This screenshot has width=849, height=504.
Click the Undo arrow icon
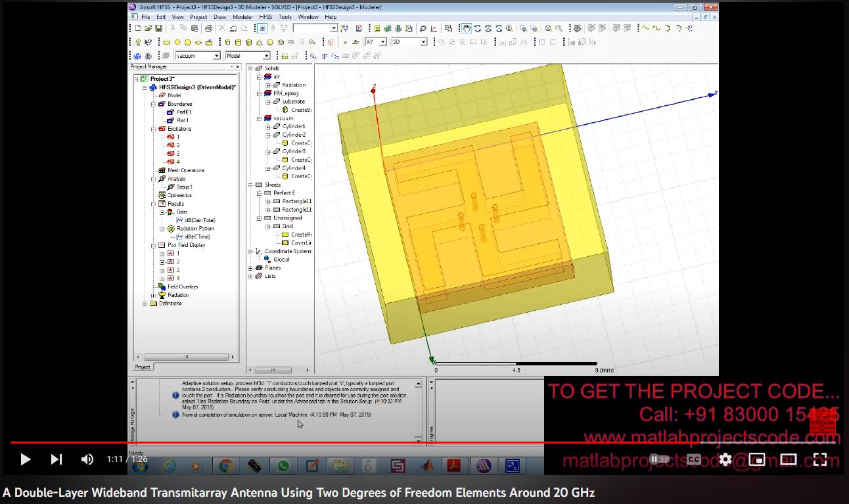(233, 28)
